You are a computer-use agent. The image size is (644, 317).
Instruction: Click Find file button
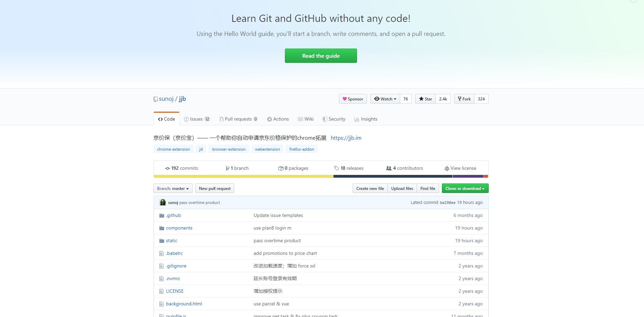tap(428, 188)
